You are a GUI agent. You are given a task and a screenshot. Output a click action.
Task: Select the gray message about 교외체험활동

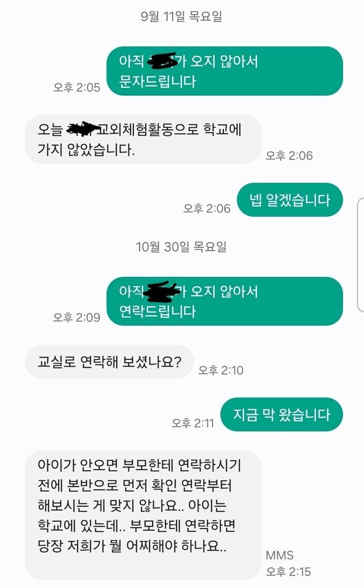[143, 139]
